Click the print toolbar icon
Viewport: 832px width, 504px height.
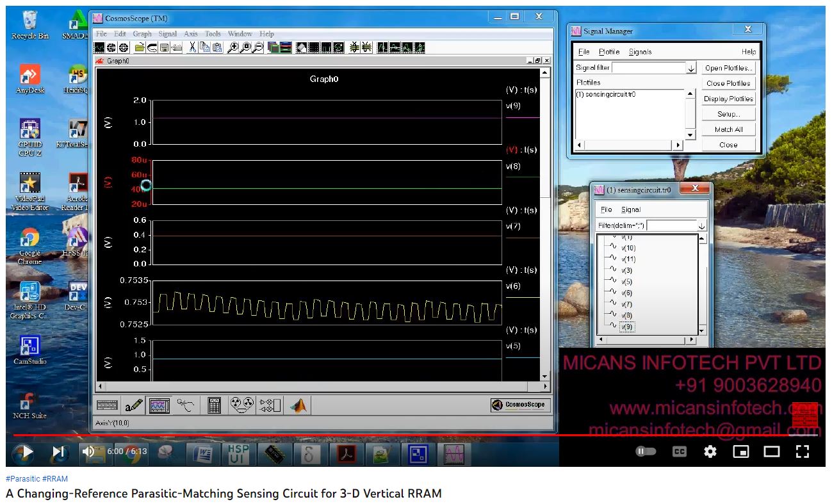coord(177,47)
